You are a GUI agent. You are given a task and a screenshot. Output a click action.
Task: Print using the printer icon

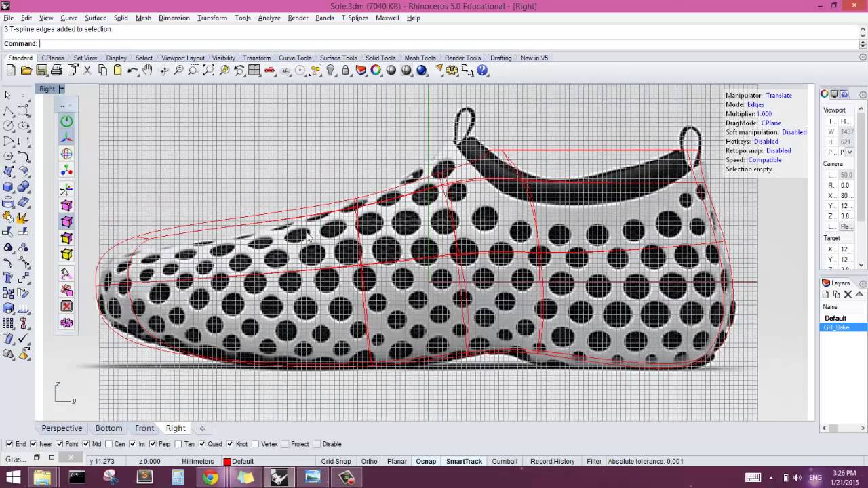[x=57, y=70]
